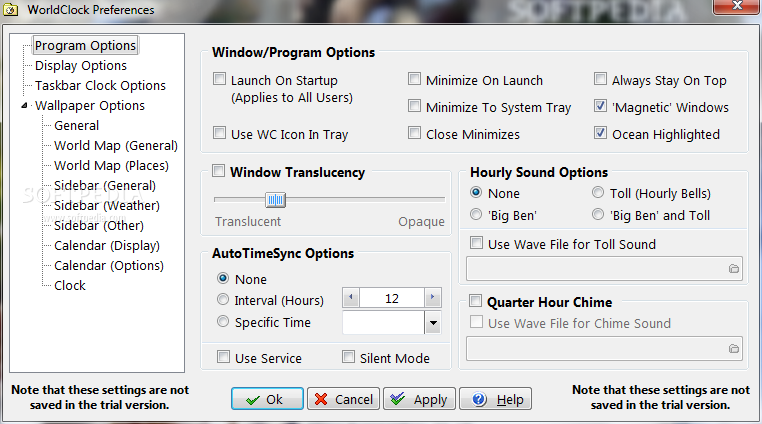The image size is (762, 424).
Task: Click the toll sound wave file browse icon
Action: 733,269
